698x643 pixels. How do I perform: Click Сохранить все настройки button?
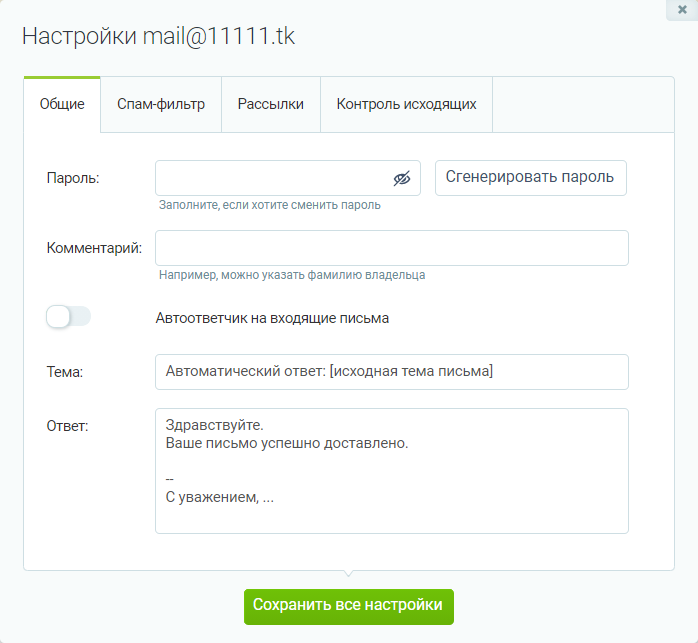349,606
